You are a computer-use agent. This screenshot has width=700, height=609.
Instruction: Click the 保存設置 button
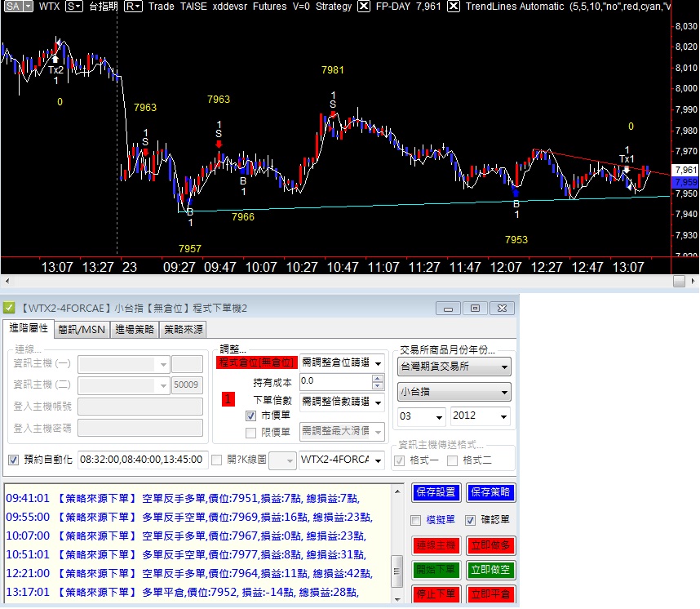pos(436,492)
